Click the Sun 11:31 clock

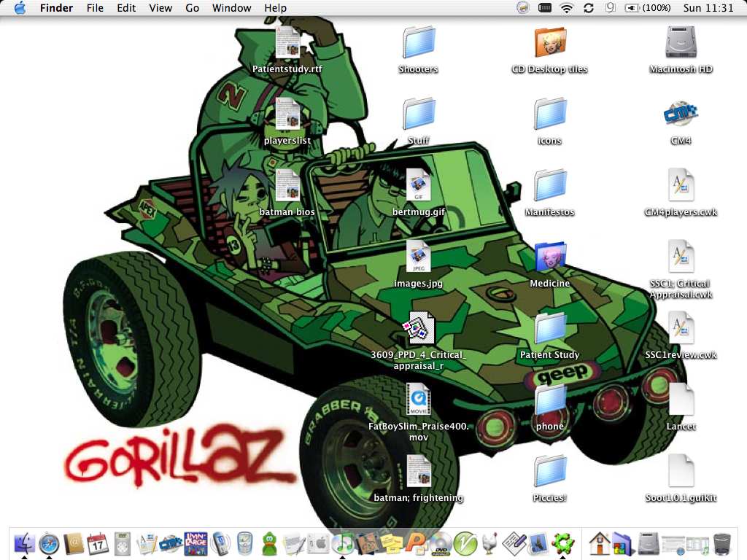[708, 7]
